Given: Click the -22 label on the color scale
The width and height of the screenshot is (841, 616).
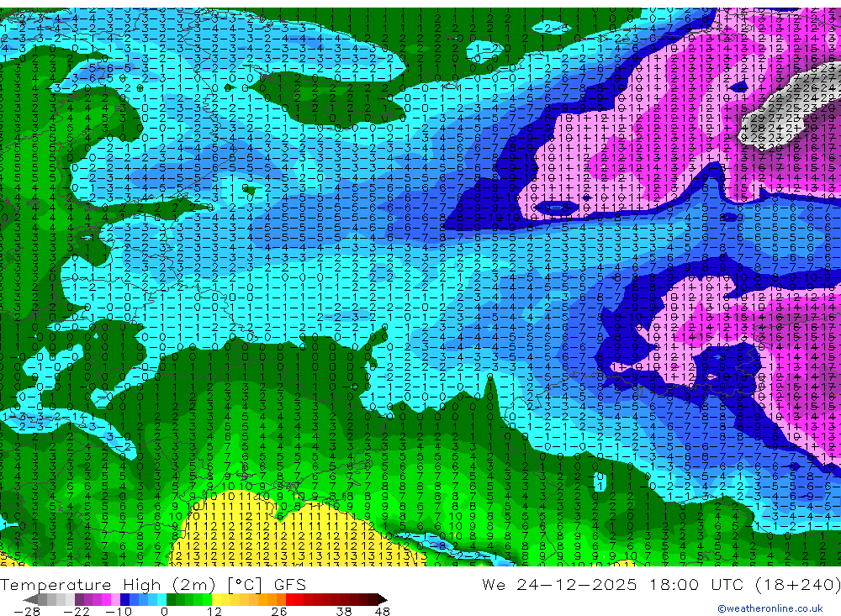Looking at the screenshot, I should click(77, 611).
